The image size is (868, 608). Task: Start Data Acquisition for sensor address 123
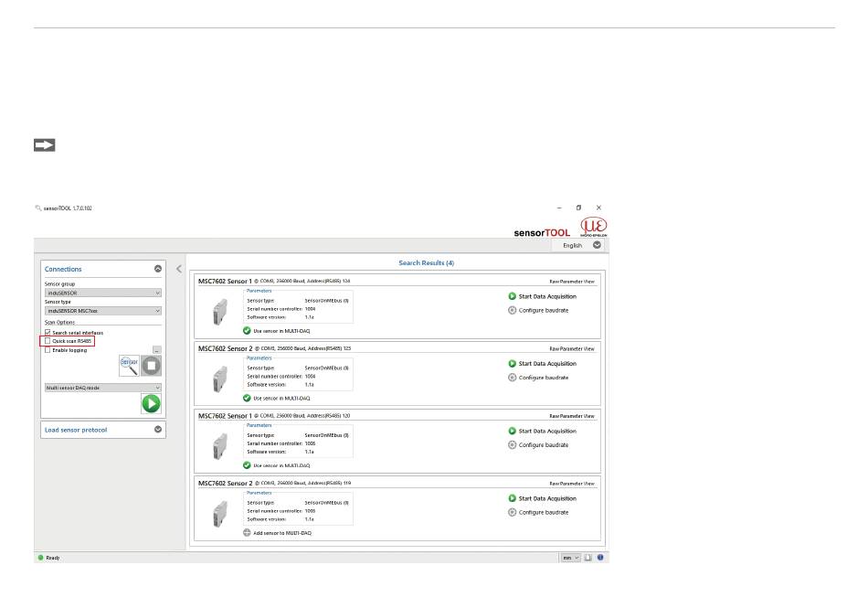[x=543, y=363]
